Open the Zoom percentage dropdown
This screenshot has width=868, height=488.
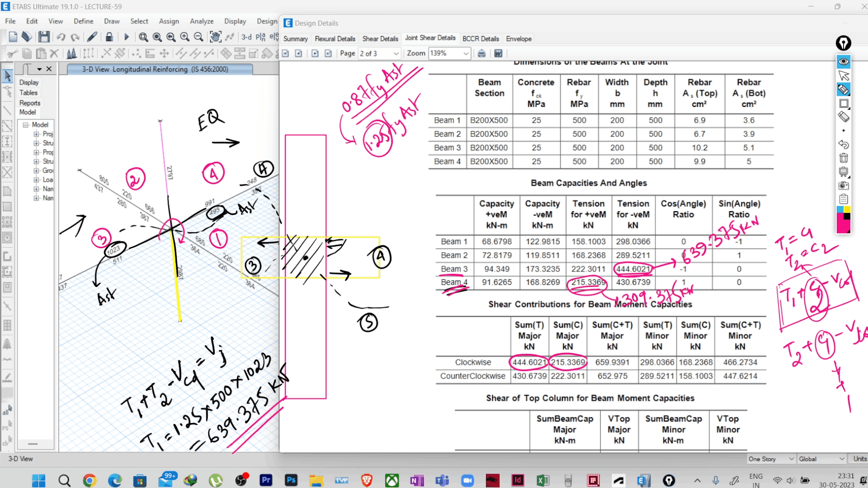pos(466,53)
